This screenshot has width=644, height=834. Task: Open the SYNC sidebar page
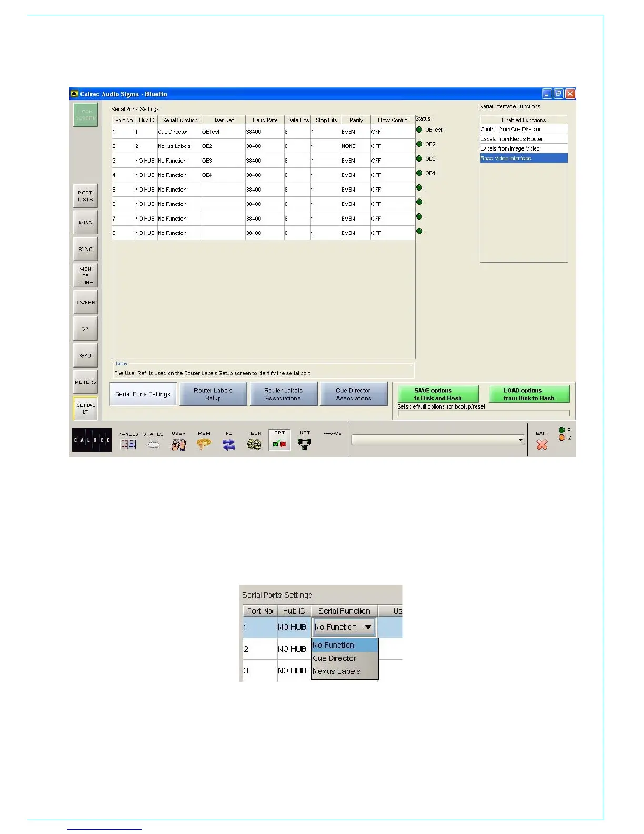[85, 249]
